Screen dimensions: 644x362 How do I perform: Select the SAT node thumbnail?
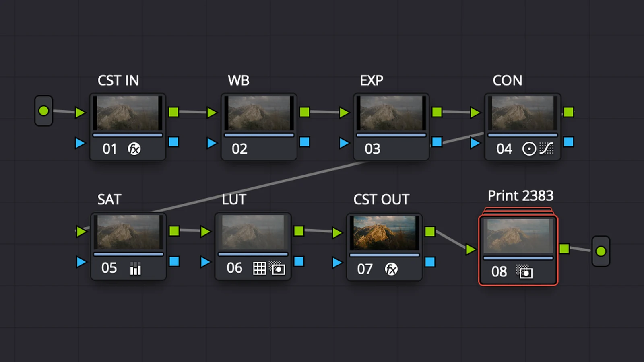point(128,232)
